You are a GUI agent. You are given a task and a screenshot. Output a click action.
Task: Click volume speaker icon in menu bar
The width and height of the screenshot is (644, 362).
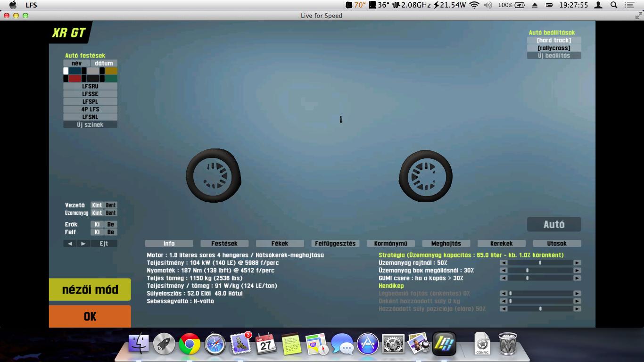pos(488,5)
